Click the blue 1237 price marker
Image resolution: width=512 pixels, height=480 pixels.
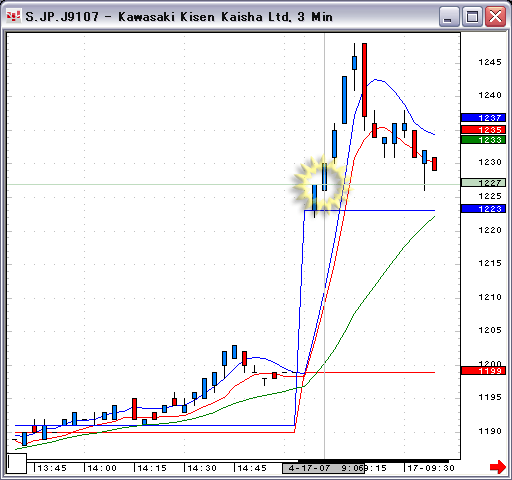483,118
